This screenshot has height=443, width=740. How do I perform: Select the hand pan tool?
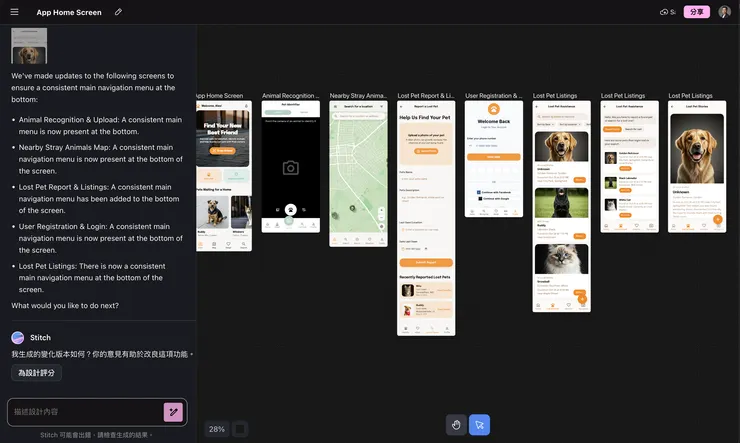click(x=456, y=425)
